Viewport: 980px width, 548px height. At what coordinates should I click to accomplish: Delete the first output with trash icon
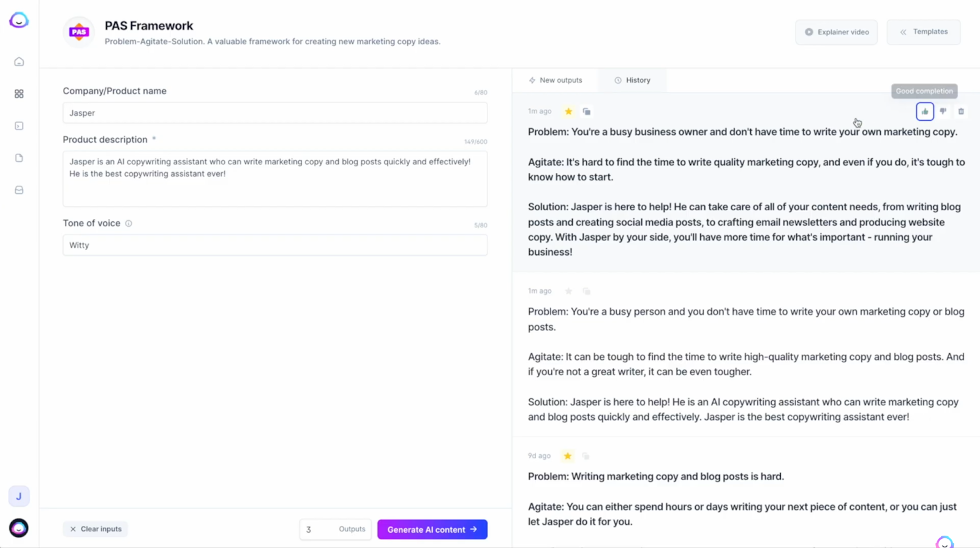[x=961, y=112]
